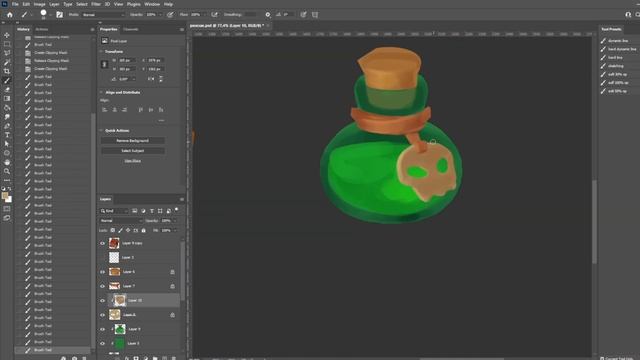Click the width input in Transform
Image resolution: width=640 pixels, height=360 pixels.
pyautogui.click(x=127, y=60)
